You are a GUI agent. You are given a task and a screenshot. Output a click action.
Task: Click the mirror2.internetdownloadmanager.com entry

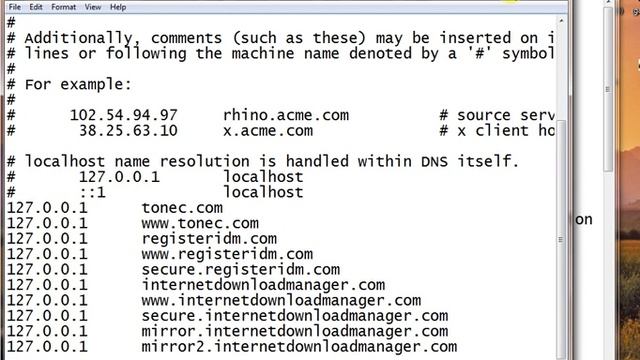click(x=299, y=347)
